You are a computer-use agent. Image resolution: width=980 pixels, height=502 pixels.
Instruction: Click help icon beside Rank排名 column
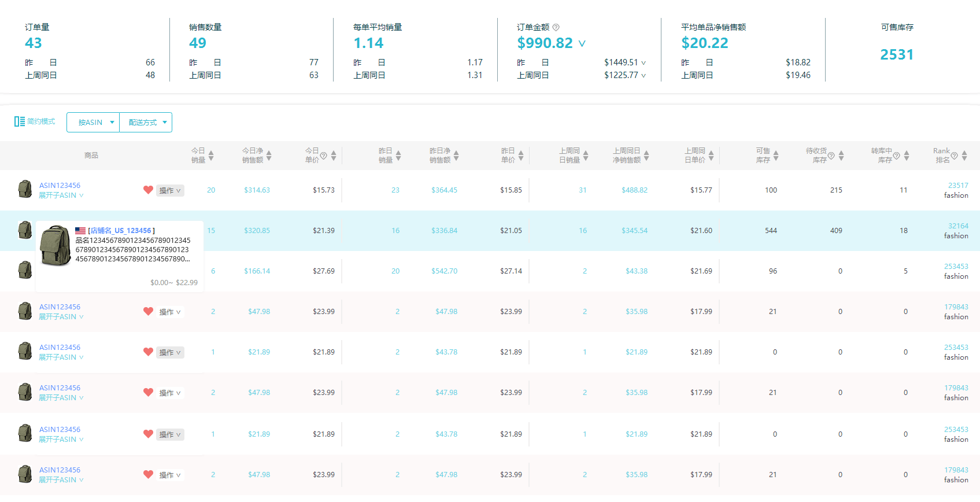tap(955, 156)
